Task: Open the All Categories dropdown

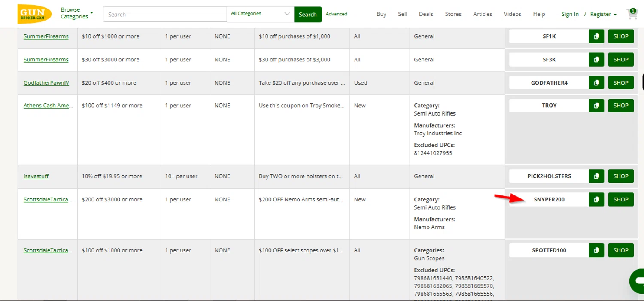Action: pyautogui.click(x=260, y=14)
